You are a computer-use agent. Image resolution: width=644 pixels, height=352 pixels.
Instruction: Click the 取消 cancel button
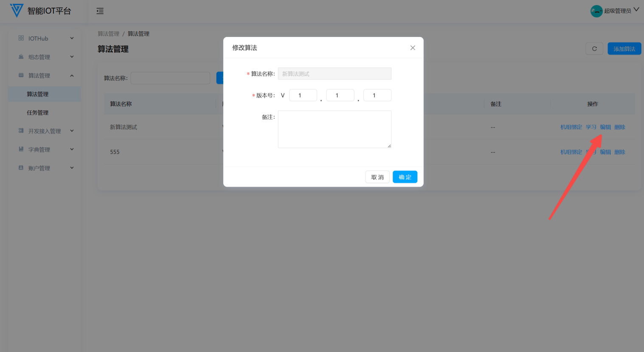[x=377, y=177]
